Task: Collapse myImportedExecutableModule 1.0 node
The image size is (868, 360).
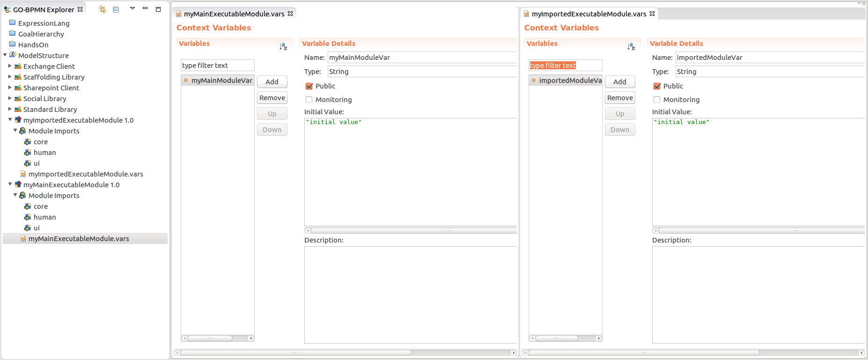Action: coord(10,120)
